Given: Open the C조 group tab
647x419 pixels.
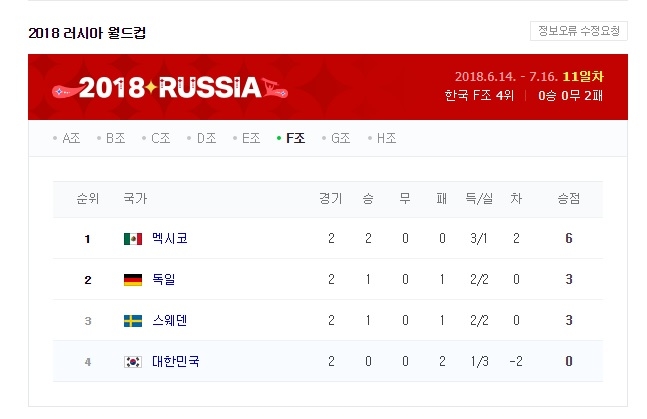Looking at the screenshot, I should [x=157, y=138].
